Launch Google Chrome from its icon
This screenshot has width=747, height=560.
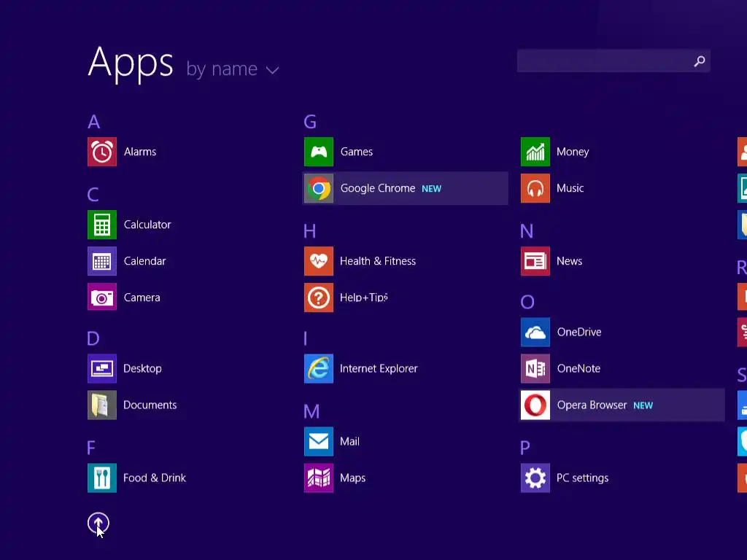click(x=319, y=189)
